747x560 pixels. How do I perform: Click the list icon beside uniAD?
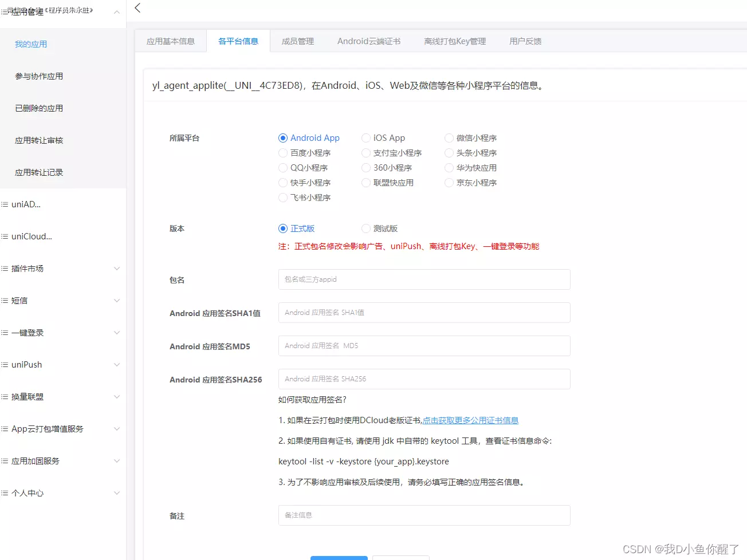[x=5, y=204]
